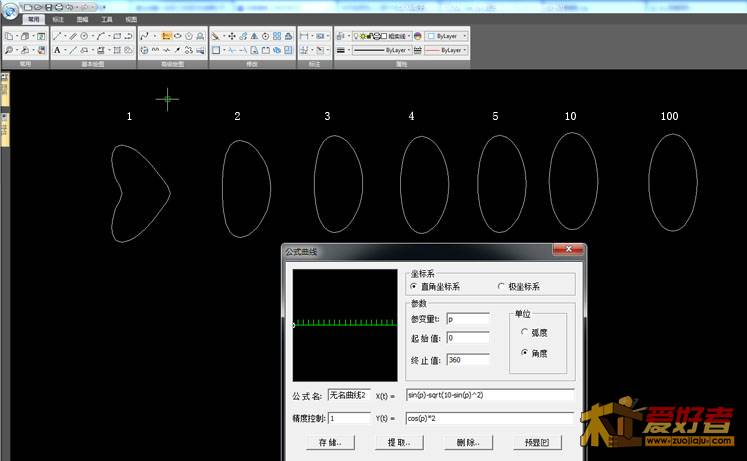
Task: Open the 工具 ribbon tab
Action: [107, 19]
